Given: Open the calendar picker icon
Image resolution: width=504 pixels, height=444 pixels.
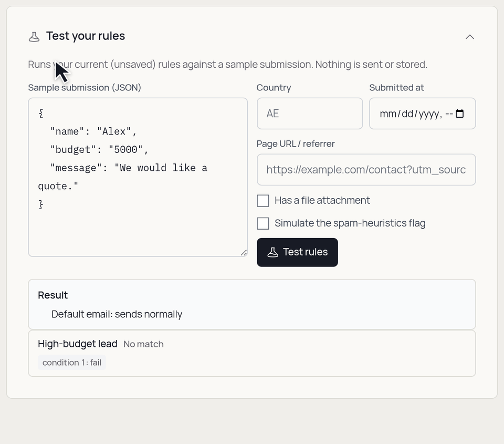Looking at the screenshot, I should point(460,113).
